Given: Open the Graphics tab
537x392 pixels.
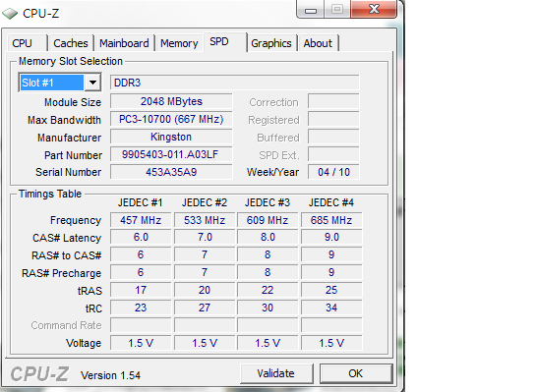Looking at the screenshot, I should point(271,43).
